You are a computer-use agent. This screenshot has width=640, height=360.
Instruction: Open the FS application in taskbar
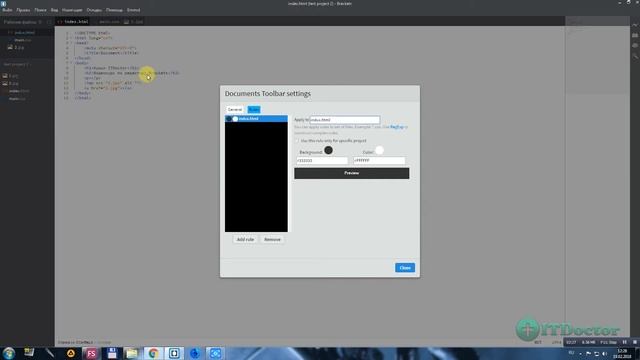point(91,353)
